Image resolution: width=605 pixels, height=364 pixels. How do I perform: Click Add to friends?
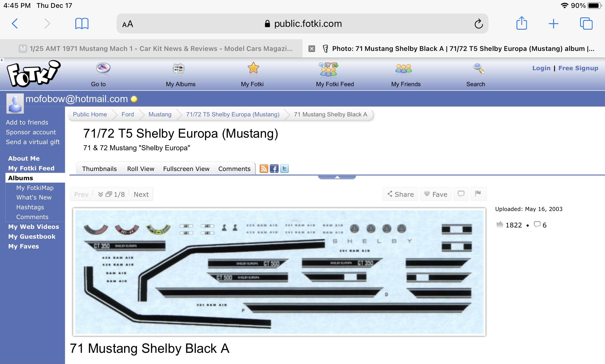27,122
